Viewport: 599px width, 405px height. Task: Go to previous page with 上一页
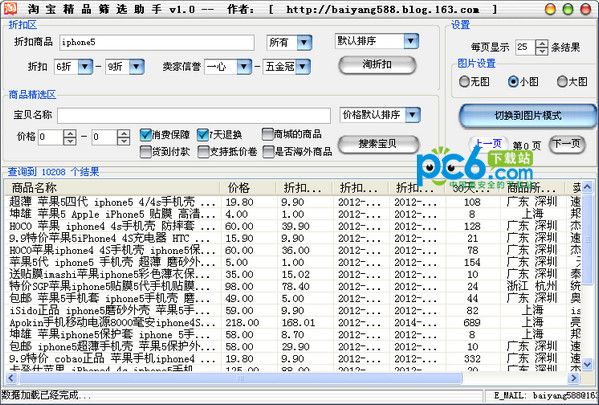[x=489, y=144]
